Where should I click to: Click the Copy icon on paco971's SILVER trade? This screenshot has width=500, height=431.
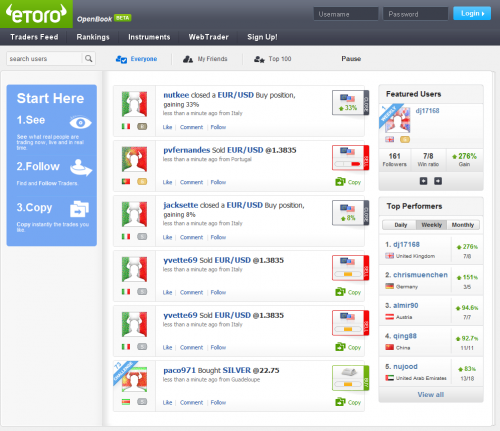[340, 402]
